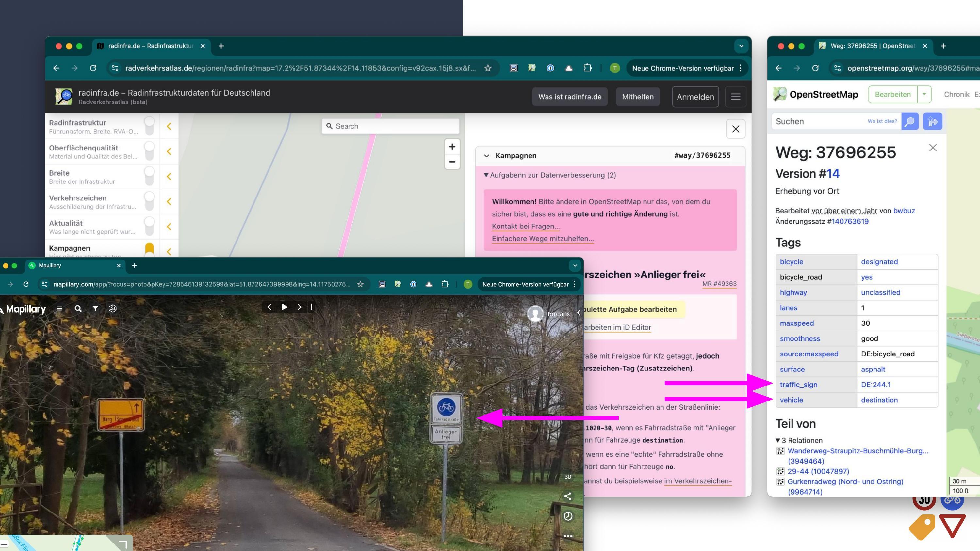Click the Mapillary share icon

click(x=568, y=496)
